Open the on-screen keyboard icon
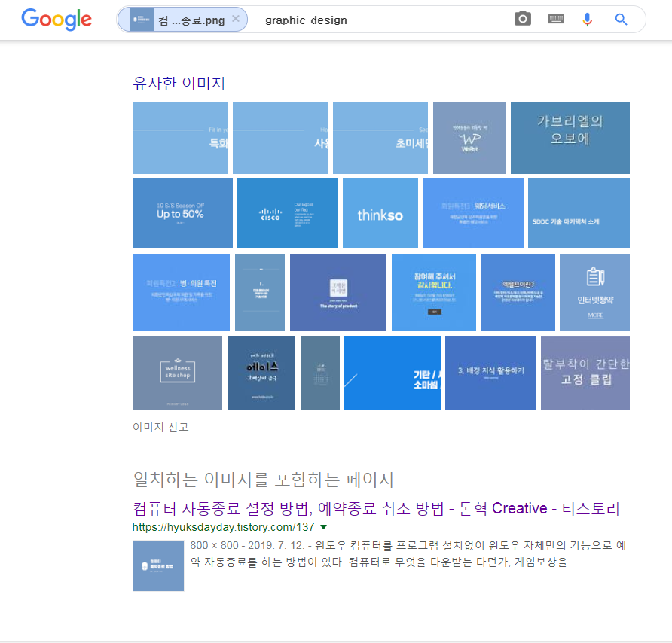The image size is (672, 643). (x=556, y=19)
